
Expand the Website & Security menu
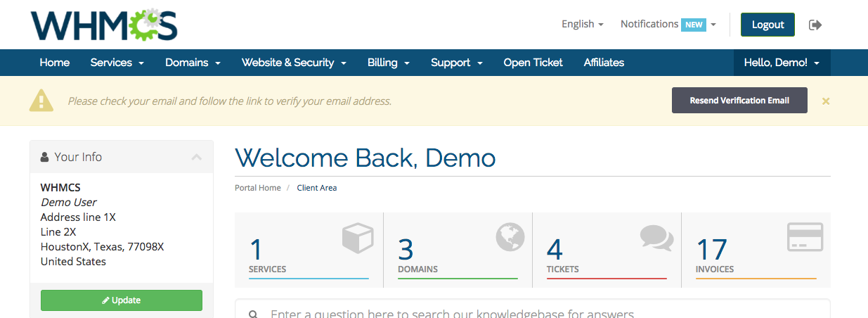tap(294, 63)
